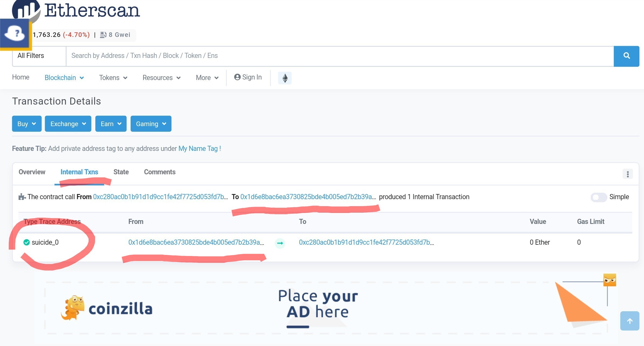This screenshot has height=346, width=644.
Task: Click the 0 Ether value cell
Action: pyautogui.click(x=539, y=242)
